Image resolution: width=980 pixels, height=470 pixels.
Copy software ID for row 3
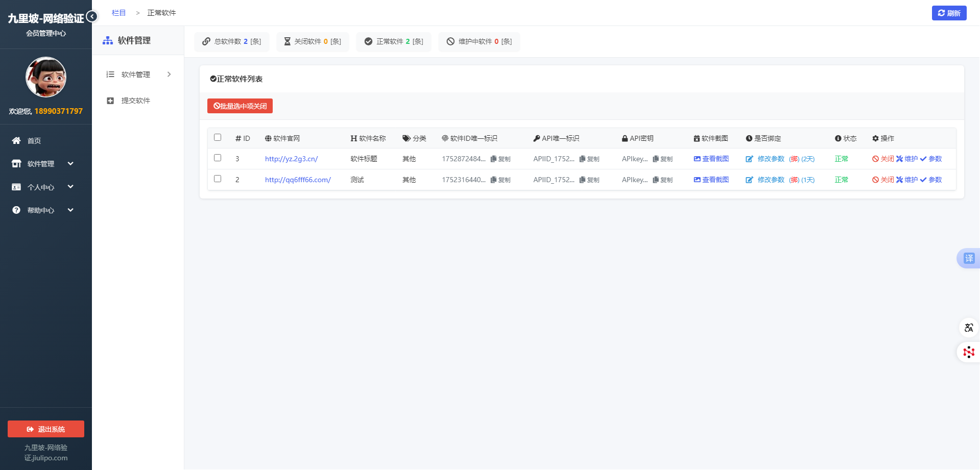[x=500, y=159]
